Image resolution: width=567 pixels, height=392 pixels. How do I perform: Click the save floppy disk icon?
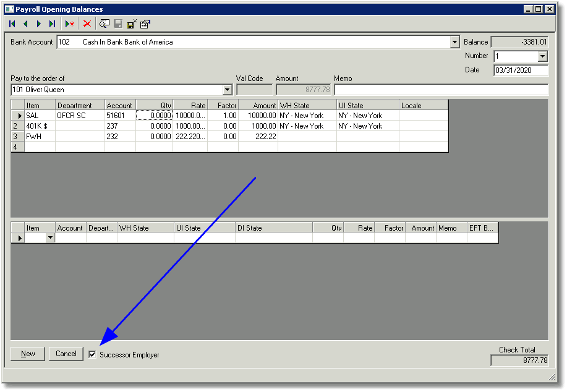click(118, 24)
